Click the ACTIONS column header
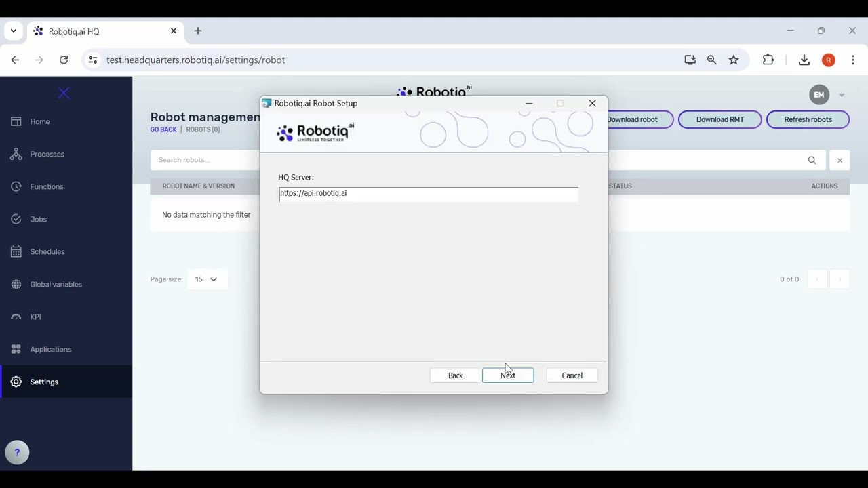The width and height of the screenshot is (868, 488). pos(825,186)
